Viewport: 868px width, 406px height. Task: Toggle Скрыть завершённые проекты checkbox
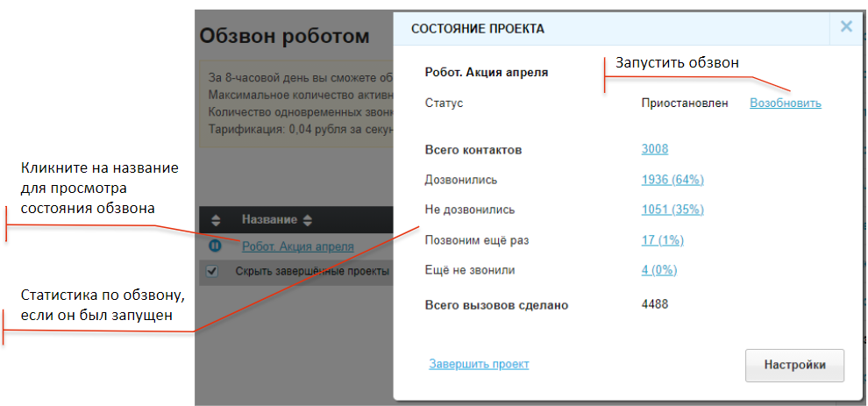pyautogui.click(x=212, y=272)
